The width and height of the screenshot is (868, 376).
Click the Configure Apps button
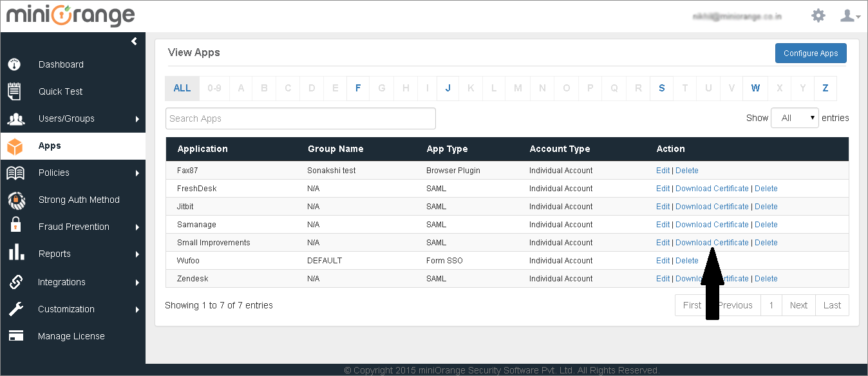[x=811, y=53]
